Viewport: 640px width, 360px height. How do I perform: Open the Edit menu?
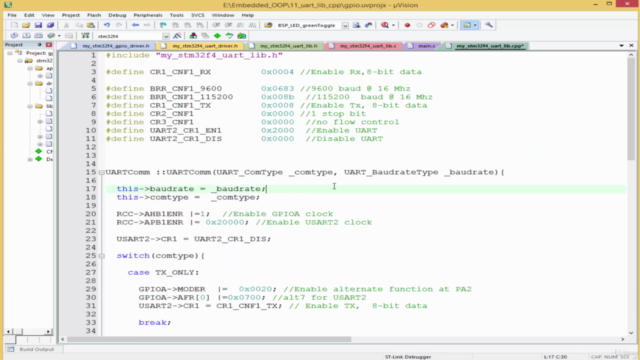pyautogui.click(x=29, y=15)
